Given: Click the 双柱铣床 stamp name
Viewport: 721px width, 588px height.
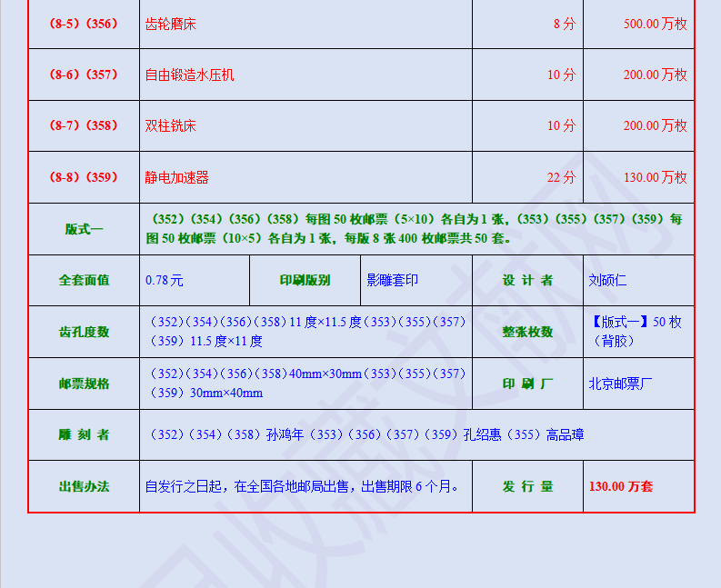Looking at the screenshot, I should [170, 125].
